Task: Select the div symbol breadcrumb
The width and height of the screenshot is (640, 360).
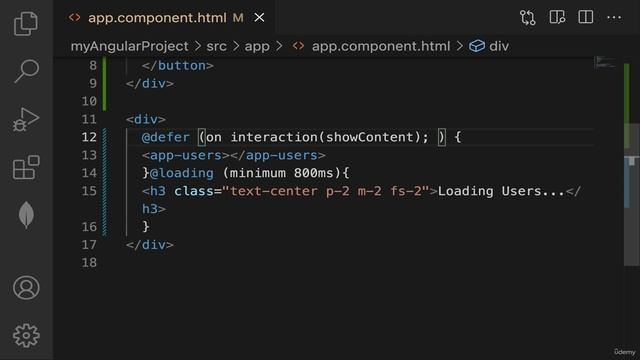Action: click(489, 46)
